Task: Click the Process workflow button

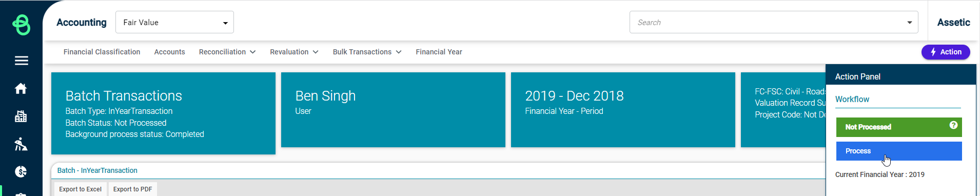Action: tap(899, 151)
